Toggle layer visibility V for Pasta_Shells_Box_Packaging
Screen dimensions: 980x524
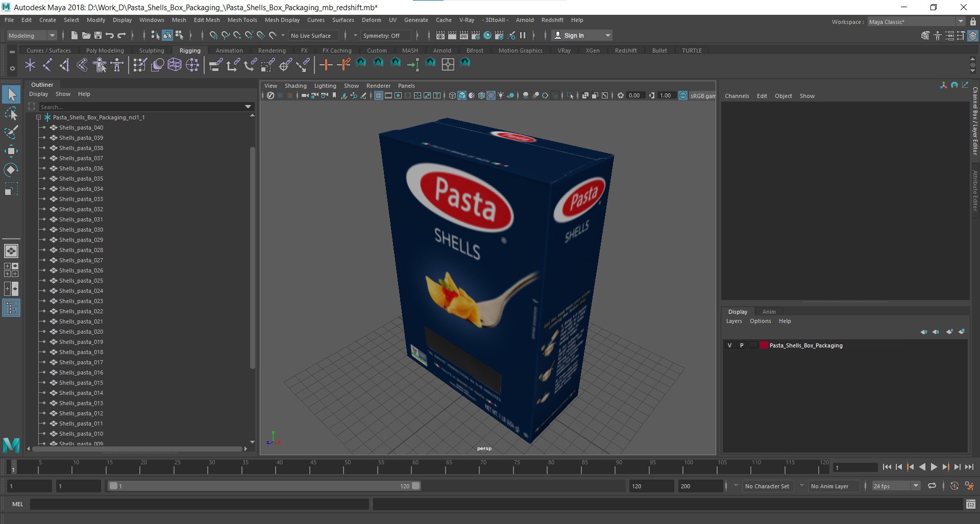coord(729,345)
